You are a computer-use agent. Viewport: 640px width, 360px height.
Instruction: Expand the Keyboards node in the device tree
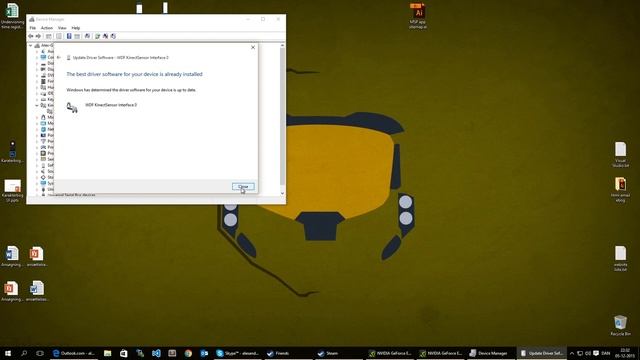click(37, 100)
